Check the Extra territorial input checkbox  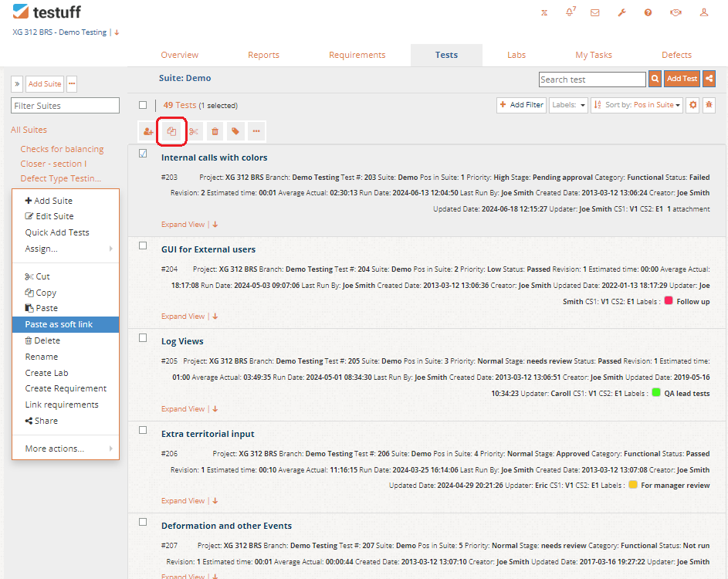coord(143,430)
